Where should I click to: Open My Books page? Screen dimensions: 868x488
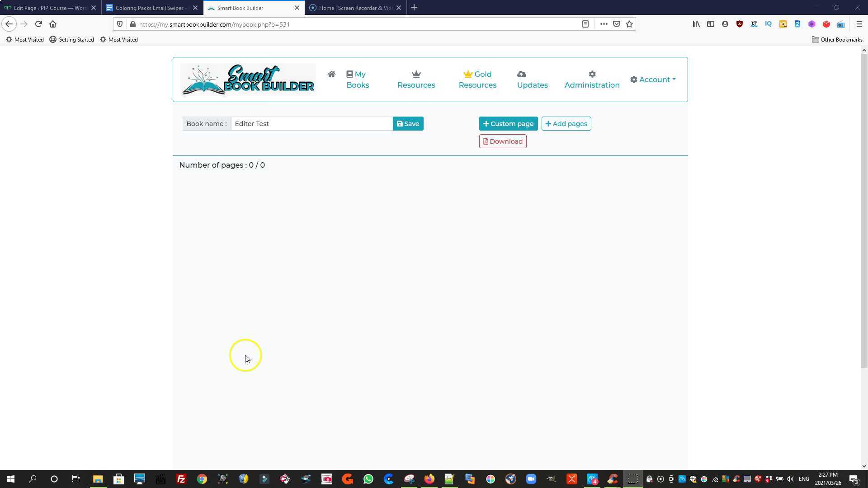[x=357, y=80]
